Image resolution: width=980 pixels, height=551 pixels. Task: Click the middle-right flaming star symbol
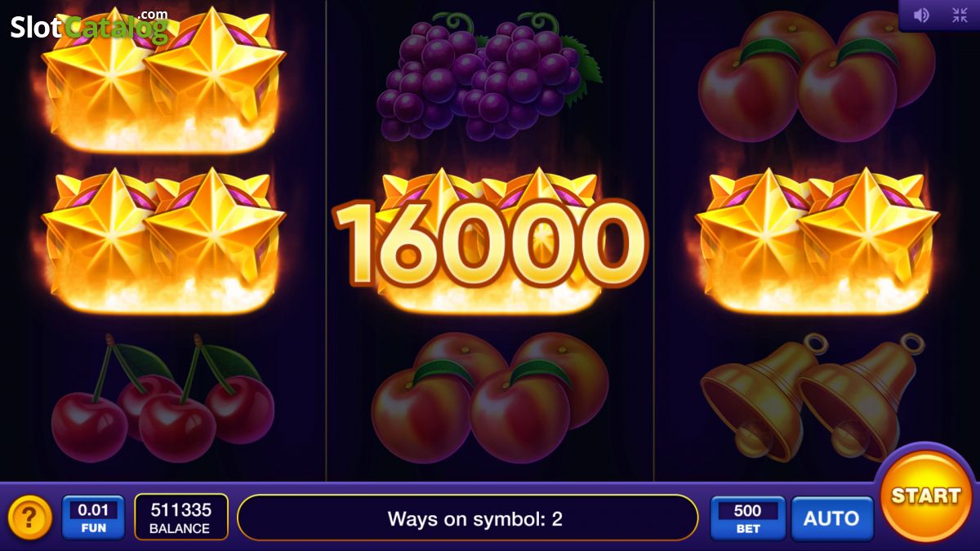(x=817, y=240)
